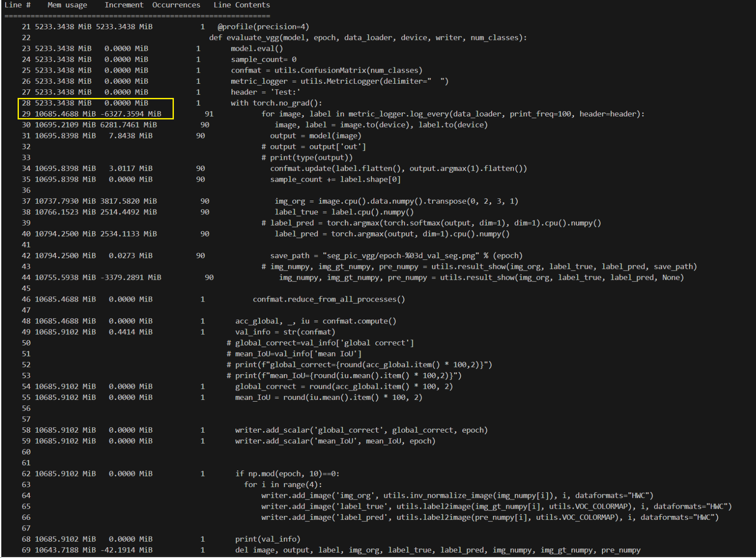Click "writer.add_image('label_pred'" line
This screenshot has height=558, width=756.
coord(490,518)
